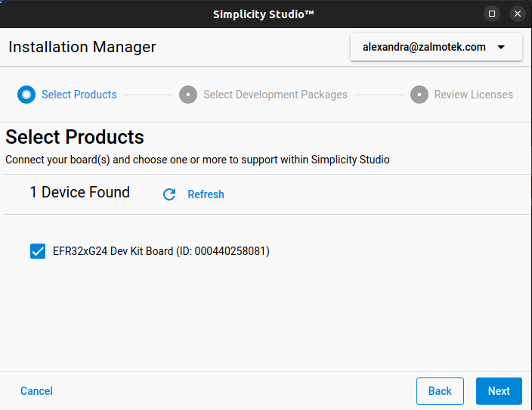Proceed with the Next button
Image resolution: width=532 pixels, height=410 pixels.
[x=499, y=391]
